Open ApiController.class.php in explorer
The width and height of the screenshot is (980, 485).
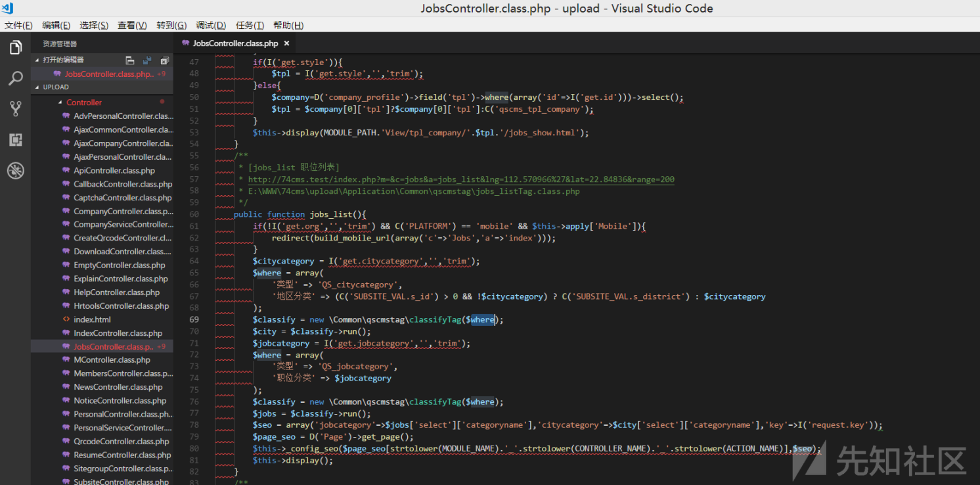[x=114, y=170]
